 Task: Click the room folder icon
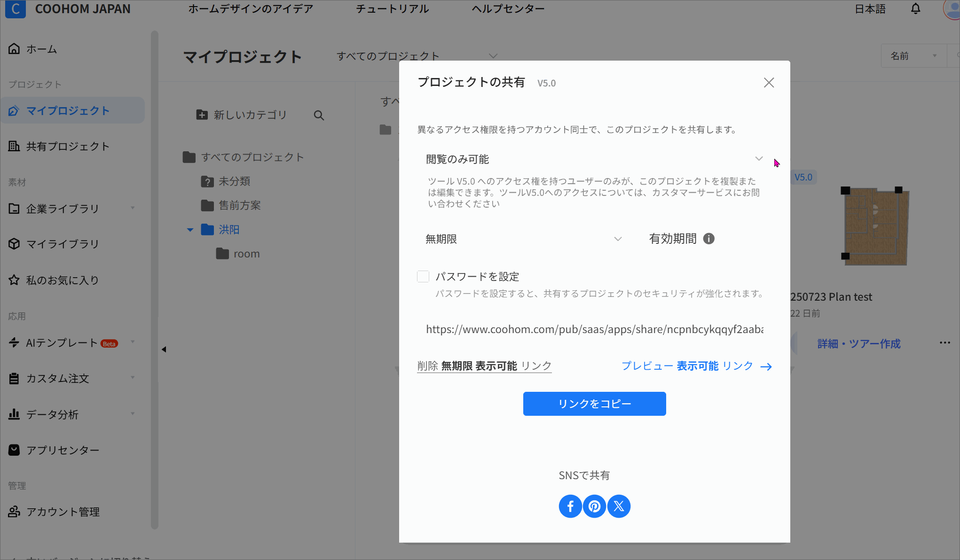[x=222, y=254]
